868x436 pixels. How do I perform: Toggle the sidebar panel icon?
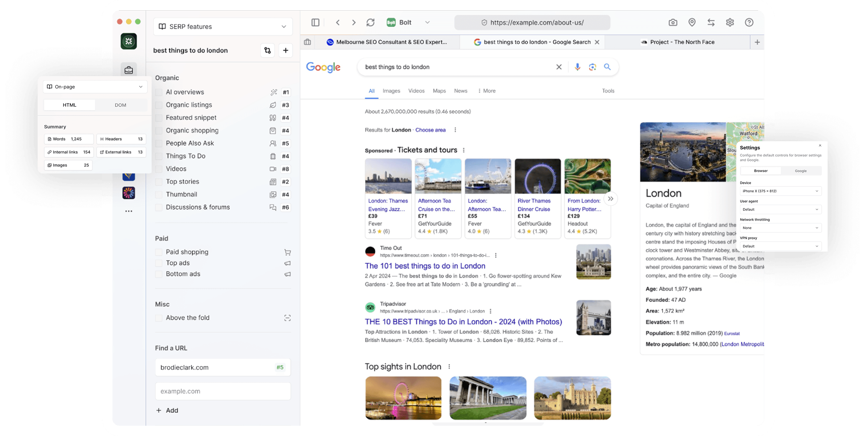coord(315,23)
